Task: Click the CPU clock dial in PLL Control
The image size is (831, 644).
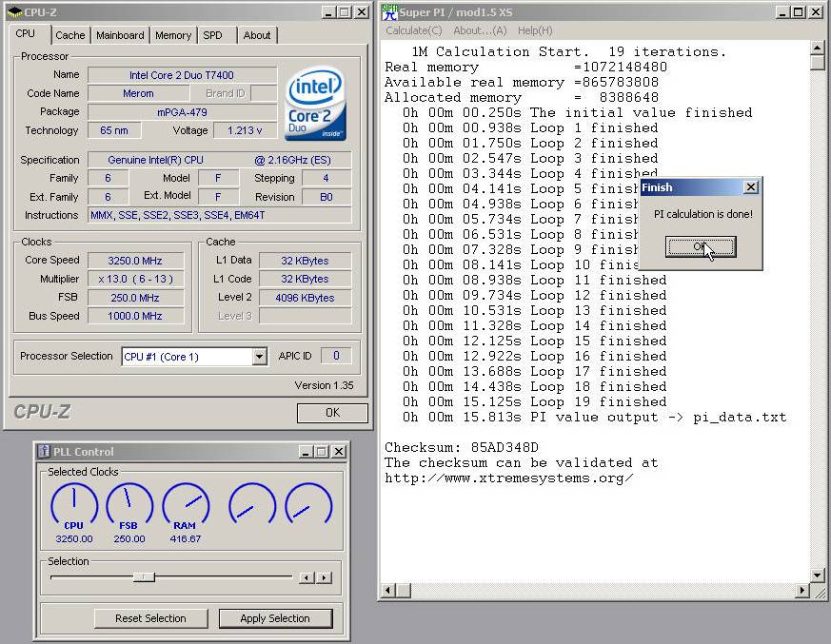Action: (x=74, y=503)
